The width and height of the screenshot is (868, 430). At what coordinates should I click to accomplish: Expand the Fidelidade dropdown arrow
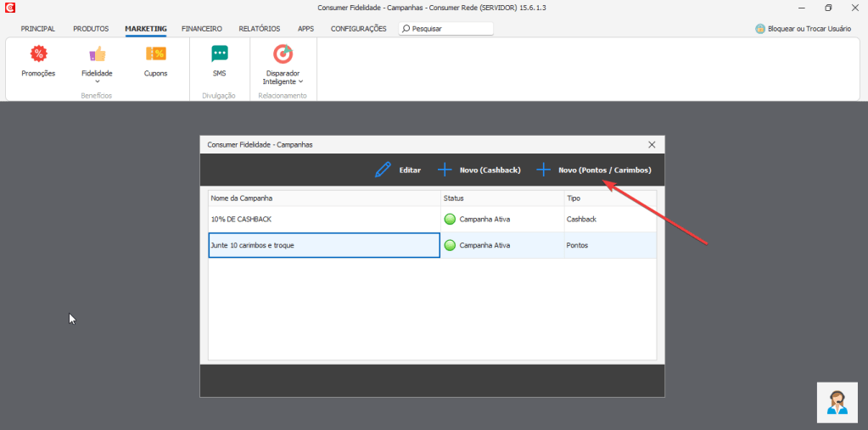click(x=97, y=82)
